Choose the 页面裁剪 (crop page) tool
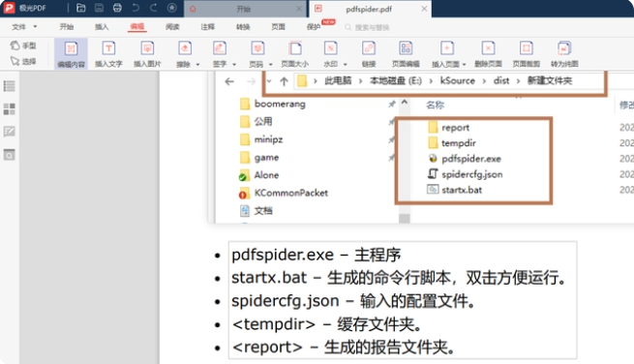The width and height of the screenshot is (634, 364). click(x=526, y=54)
